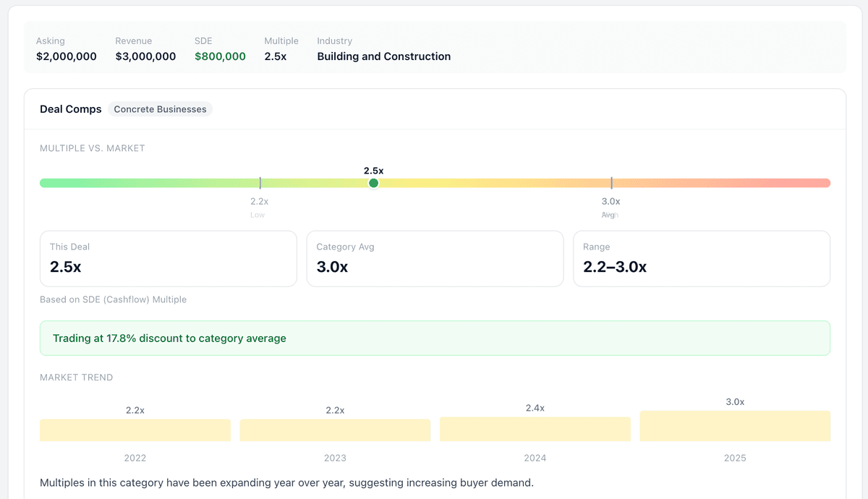The width and height of the screenshot is (868, 499).
Task: Click the Asking $2,000,000 stat
Action: tap(66, 56)
